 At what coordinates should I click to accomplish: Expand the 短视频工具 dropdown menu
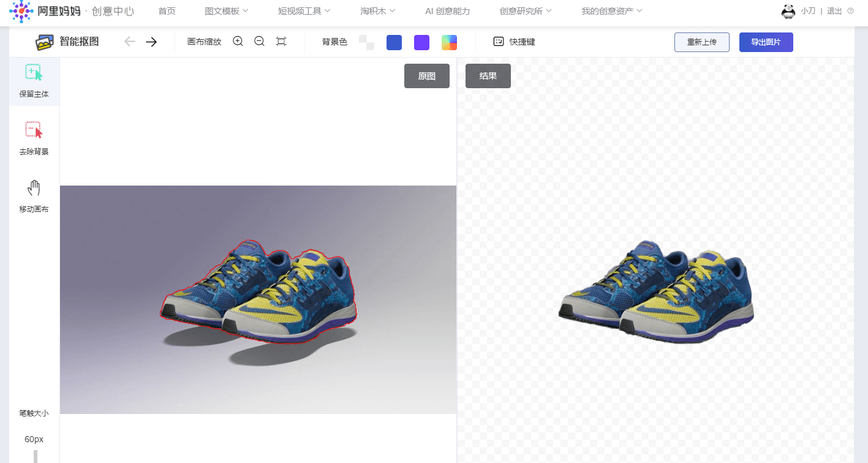tap(304, 11)
